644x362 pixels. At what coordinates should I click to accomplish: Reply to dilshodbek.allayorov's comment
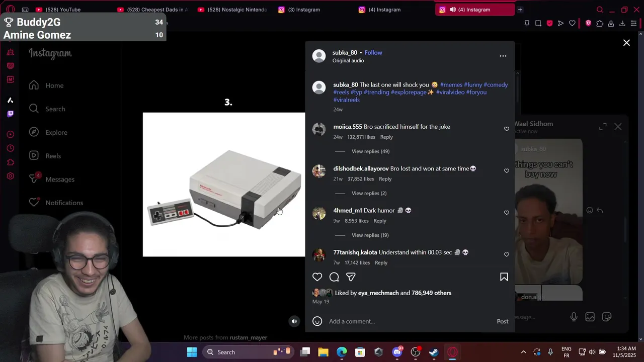385,178
